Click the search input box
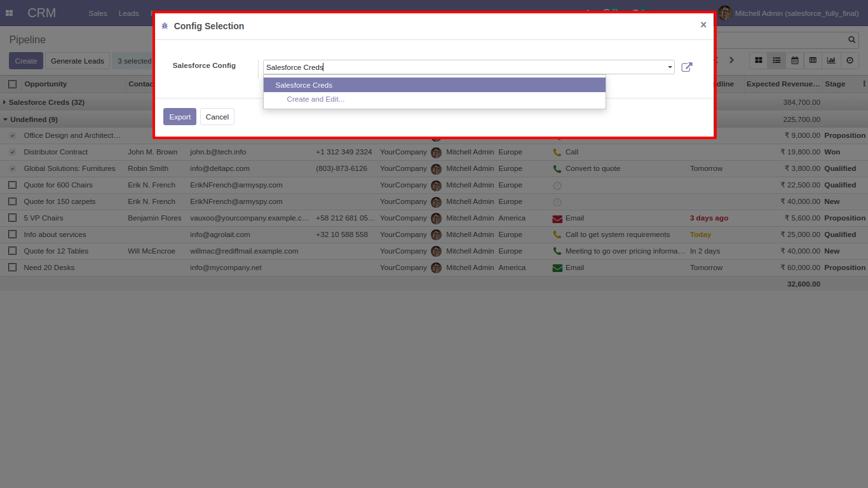868x488 pixels. point(782,40)
